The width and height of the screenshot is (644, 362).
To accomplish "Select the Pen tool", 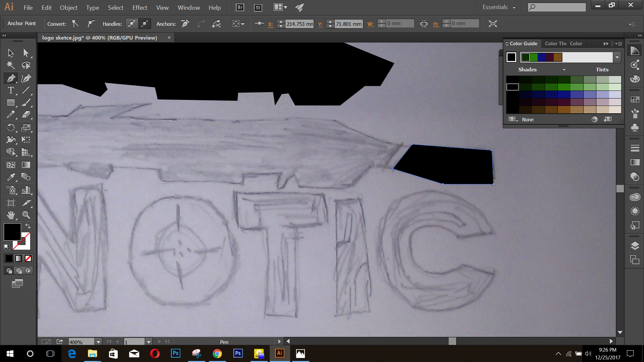I will pos(11,78).
